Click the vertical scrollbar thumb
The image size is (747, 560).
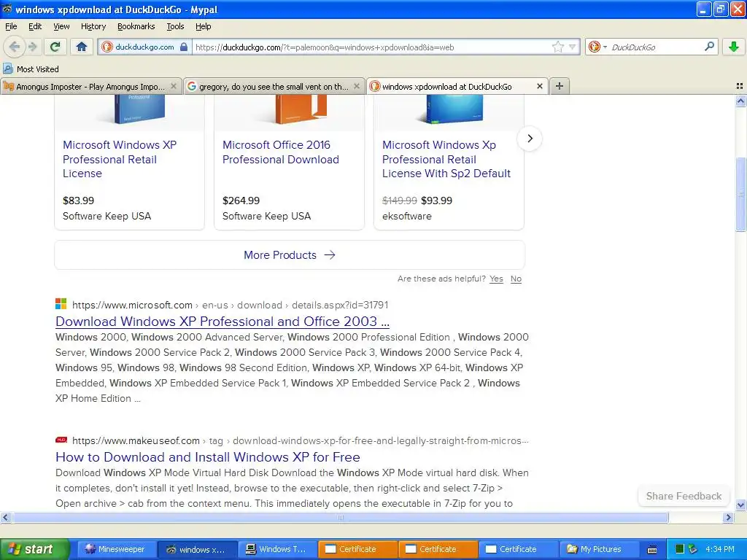point(741,194)
